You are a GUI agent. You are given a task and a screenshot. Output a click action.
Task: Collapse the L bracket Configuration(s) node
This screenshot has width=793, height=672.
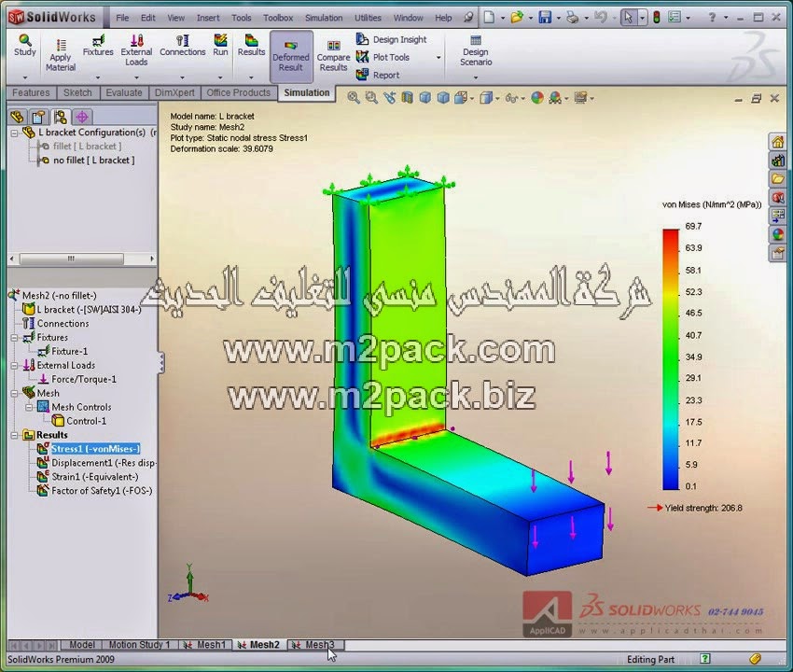coord(15,133)
